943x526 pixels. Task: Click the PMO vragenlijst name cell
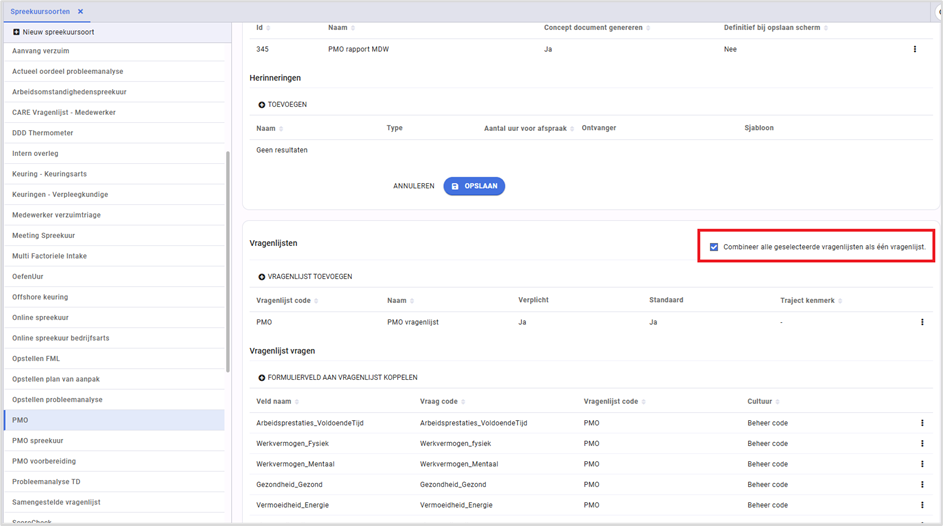click(413, 322)
